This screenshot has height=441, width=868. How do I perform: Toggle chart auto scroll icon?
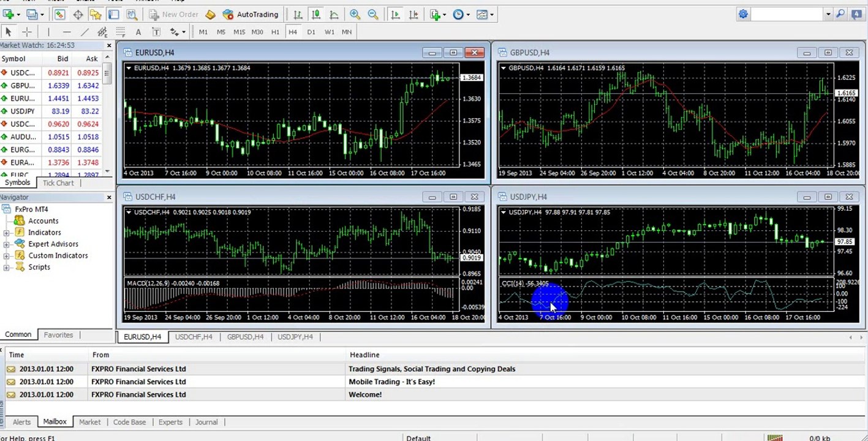395,14
